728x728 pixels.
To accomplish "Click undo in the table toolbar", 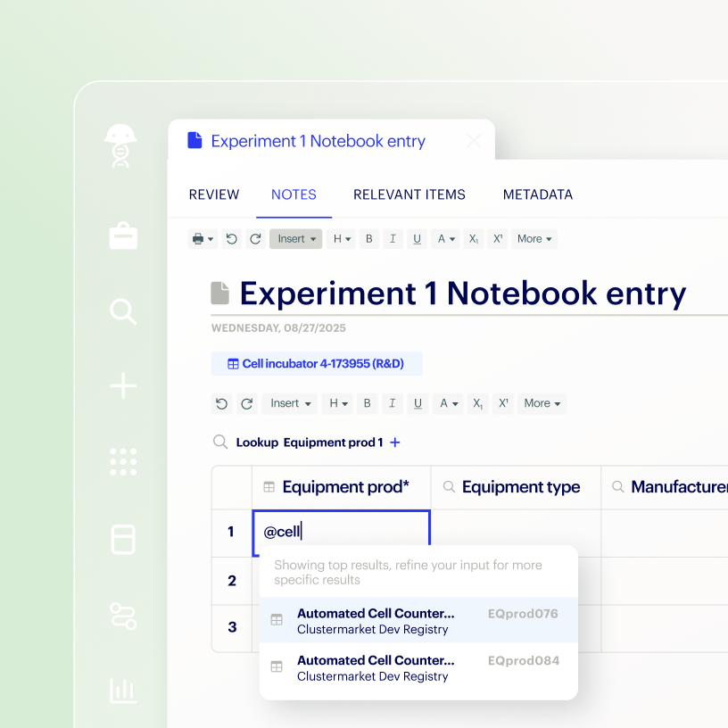I will [x=222, y=403].
